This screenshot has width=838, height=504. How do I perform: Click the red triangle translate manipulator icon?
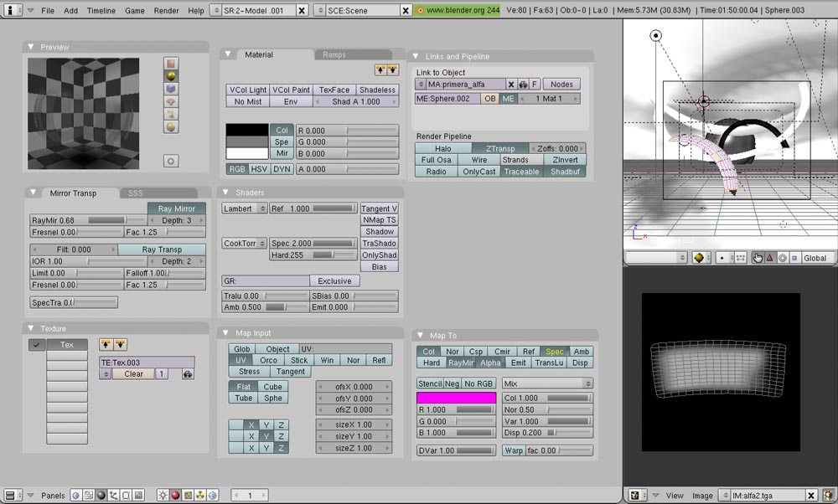pos(769,258)
